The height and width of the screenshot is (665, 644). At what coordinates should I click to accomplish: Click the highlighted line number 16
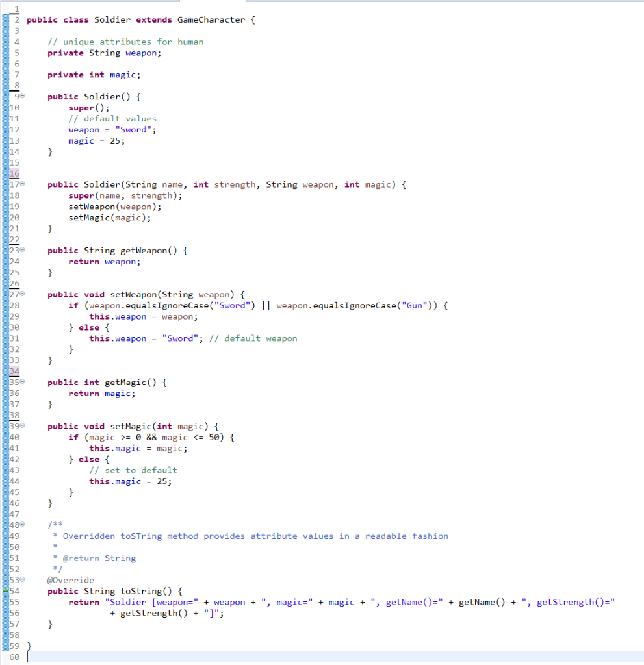point(14,173)
